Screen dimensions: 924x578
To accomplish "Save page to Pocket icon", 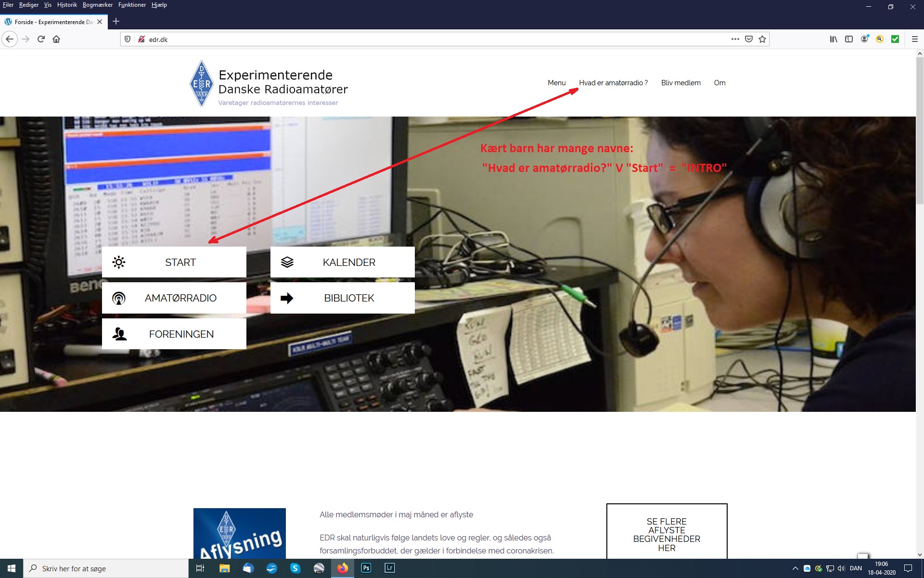I will (x=749, y=39).
